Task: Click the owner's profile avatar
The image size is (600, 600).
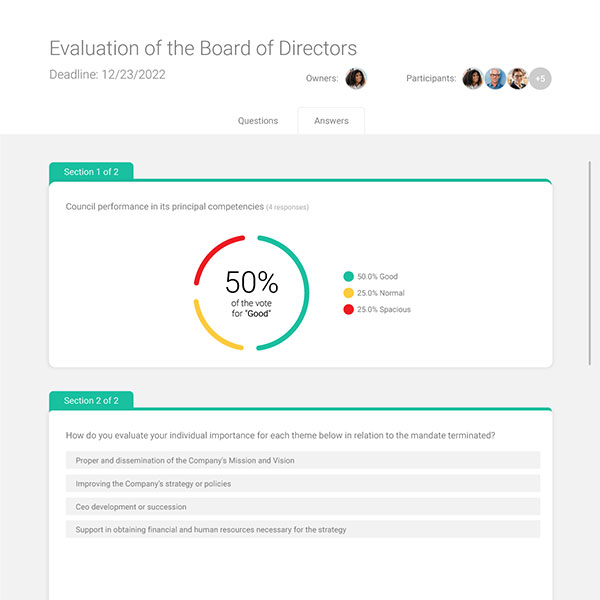Action: pyautogui.click(x=356, y=78)
